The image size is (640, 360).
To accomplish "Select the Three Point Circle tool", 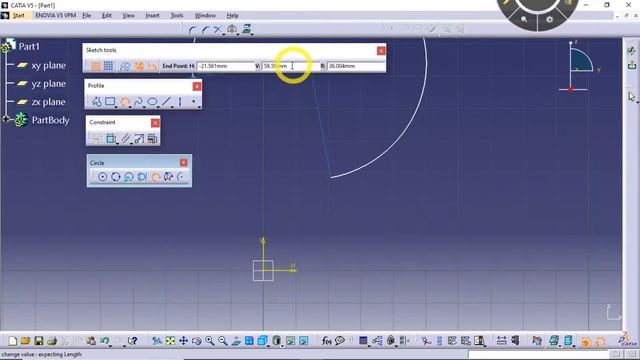I will tap(116, 177).
